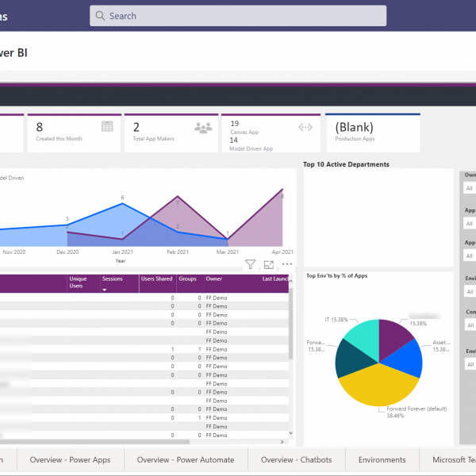Viewport: 476px width, 476px height.
Task: Click the sort arrow under Sessions header
Action: coord(105,290)
